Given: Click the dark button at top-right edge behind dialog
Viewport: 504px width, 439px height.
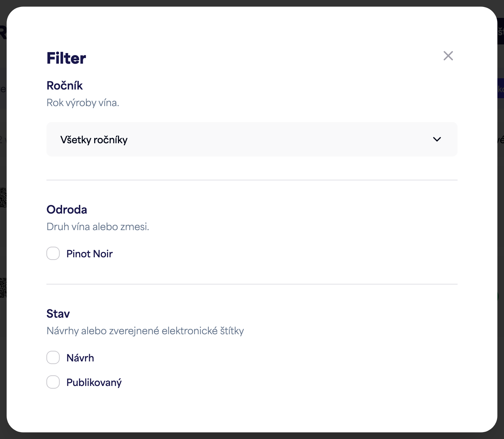Looking at the screenshot, I should [500, 31].
